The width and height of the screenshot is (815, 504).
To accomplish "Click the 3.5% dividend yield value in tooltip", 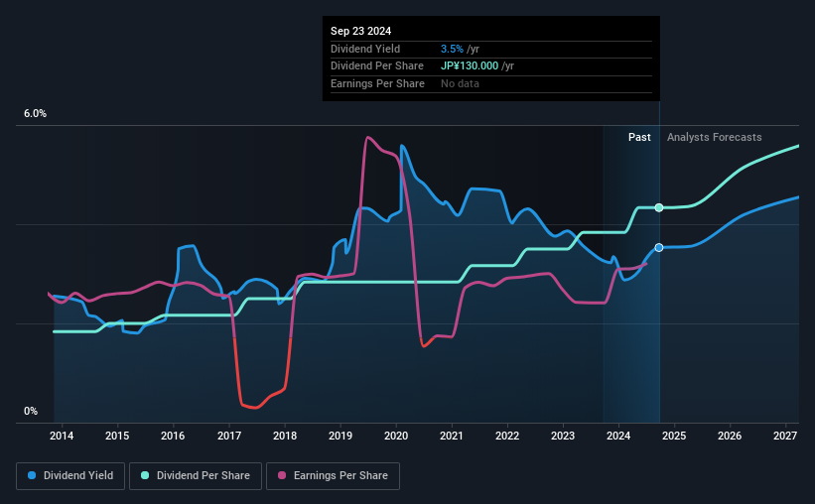I will [x=452, y=49].
